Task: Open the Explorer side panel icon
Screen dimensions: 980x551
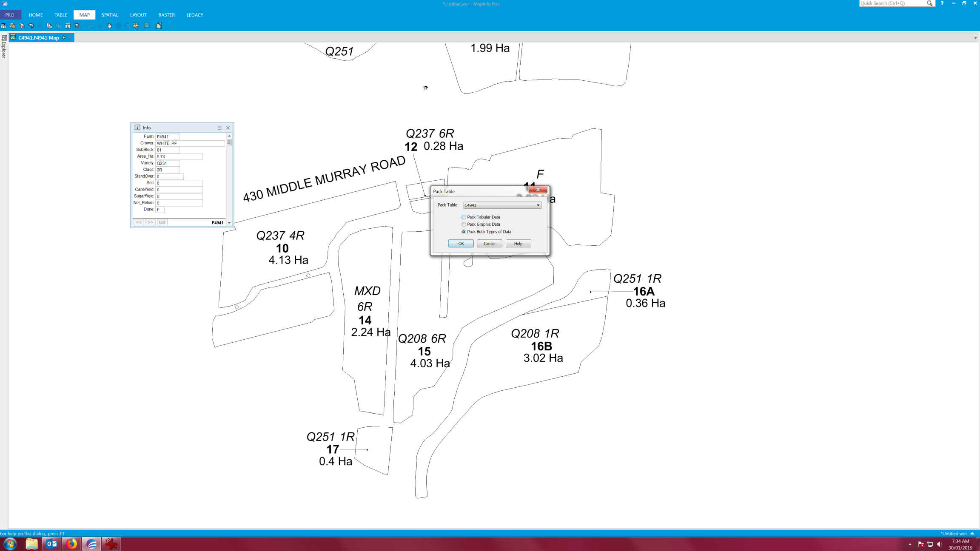Action: tap(4, 38)
